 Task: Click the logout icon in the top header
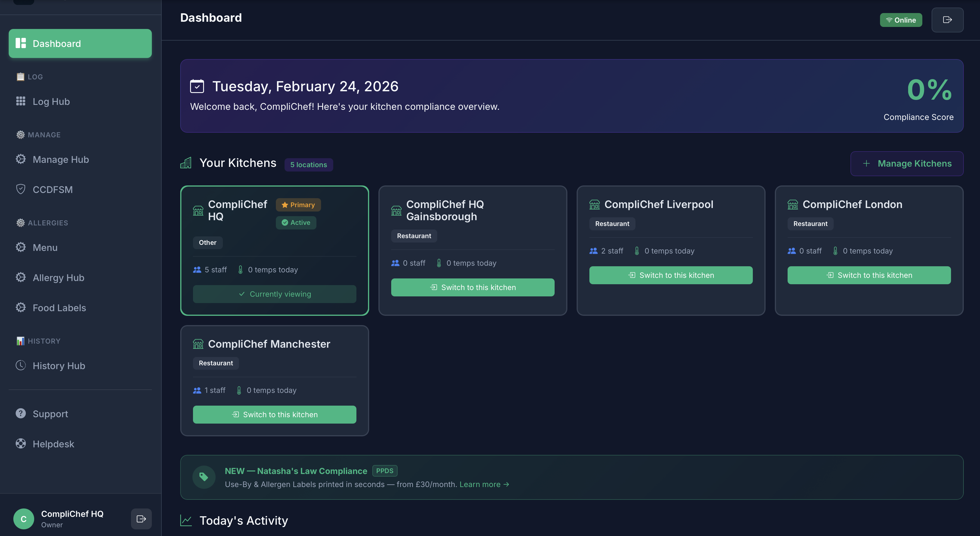coord(947,20)
